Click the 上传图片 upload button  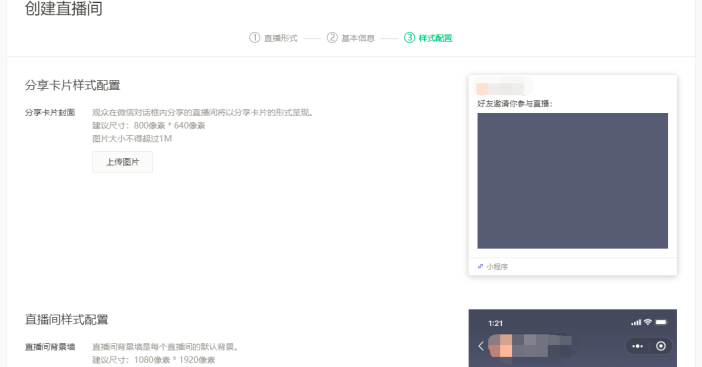pos(122,162)
